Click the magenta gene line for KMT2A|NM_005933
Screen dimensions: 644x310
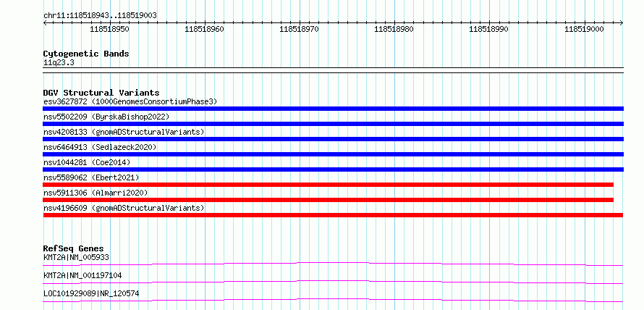[333, 264]
